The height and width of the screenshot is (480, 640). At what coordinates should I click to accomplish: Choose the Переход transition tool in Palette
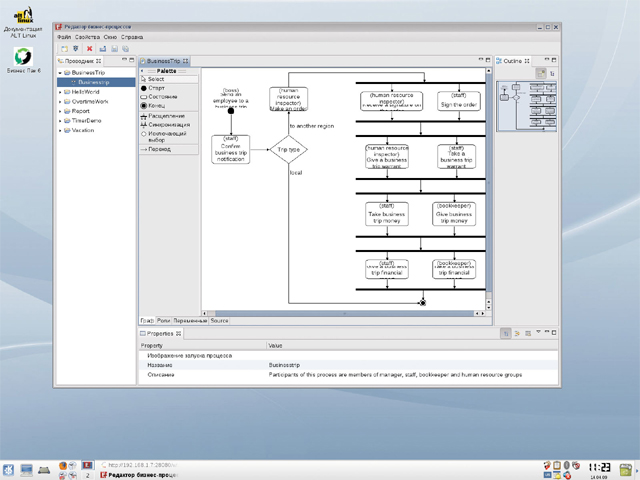169,149
